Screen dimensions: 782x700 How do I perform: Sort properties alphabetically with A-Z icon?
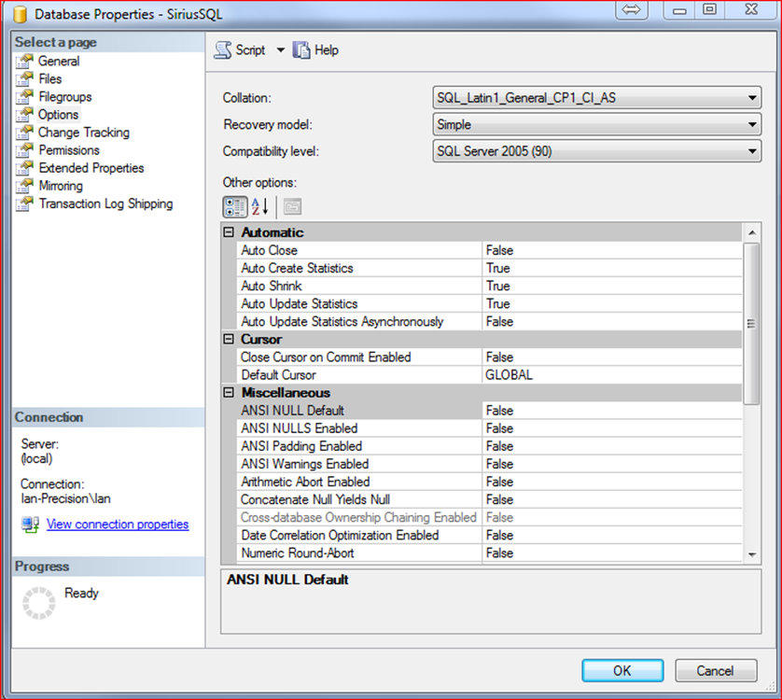259,206
